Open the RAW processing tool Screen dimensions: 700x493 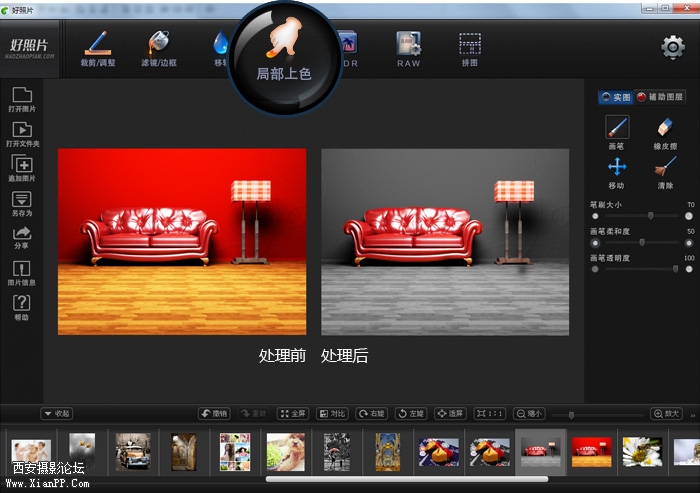pos(408,47)
